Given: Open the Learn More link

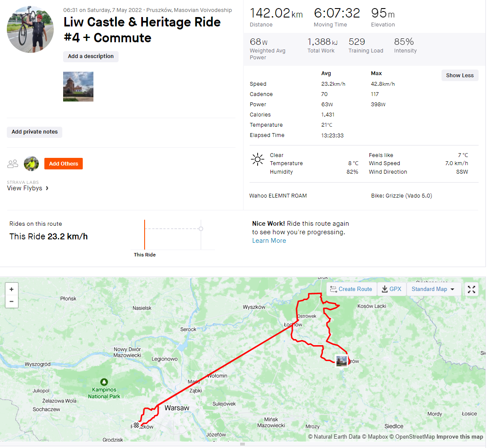Looking at the screenshot, I should tap(269, 241).
